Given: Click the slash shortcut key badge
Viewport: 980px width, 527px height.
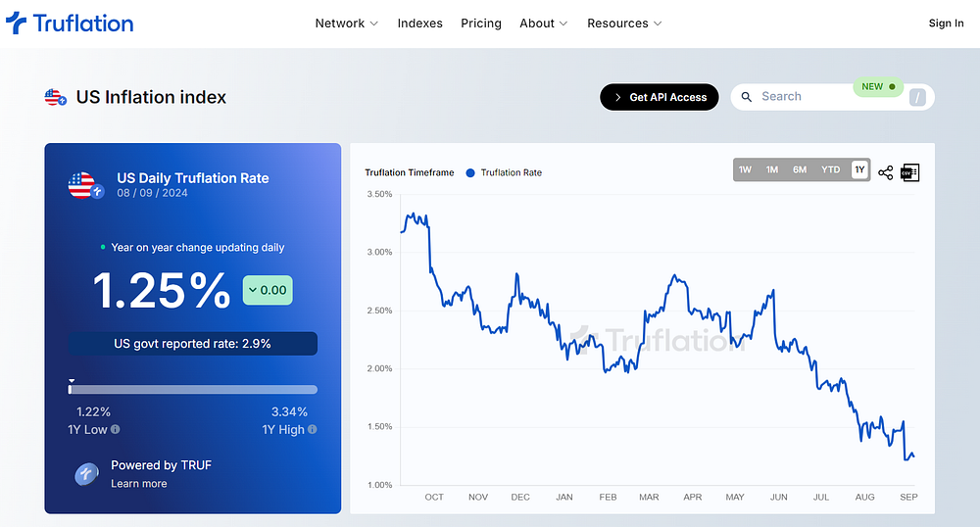Looking at the screenshot, I should point(917,97).
